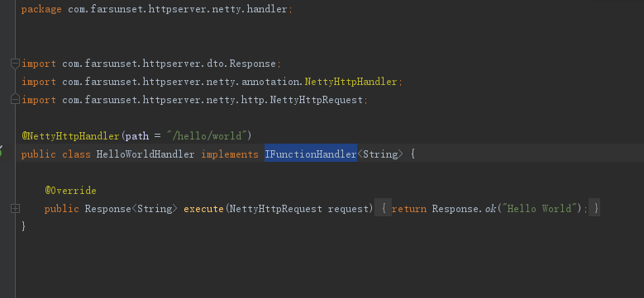Screen dimensions: 644x298
Task: Click Response before .ok call
Action: click(455, 209)
